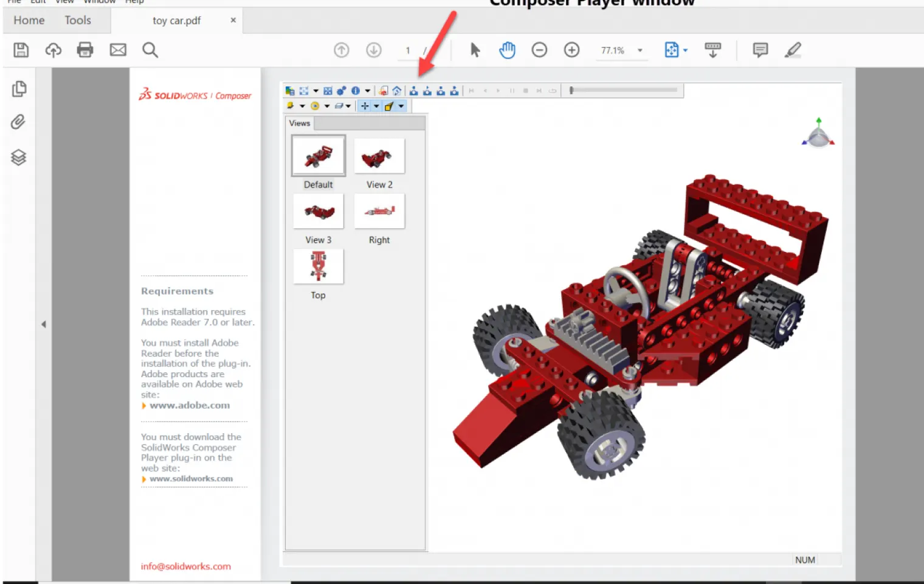This screenshot has height=584, width=924.
Task: Send the file by email envelope icon
Action: pyautogui.click(x=118, y=50)
